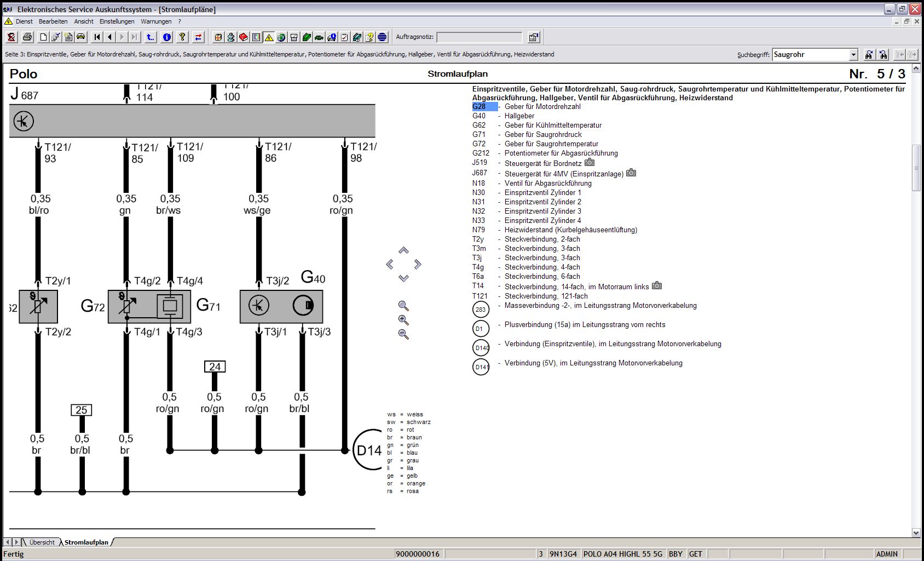Click the Auftragsnotiz input field

(x=479, y=37)
